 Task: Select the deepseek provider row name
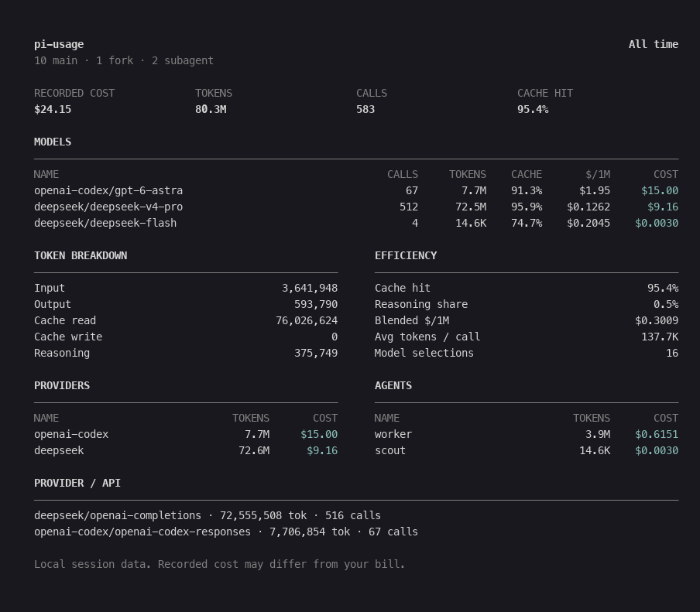[59, 450]
